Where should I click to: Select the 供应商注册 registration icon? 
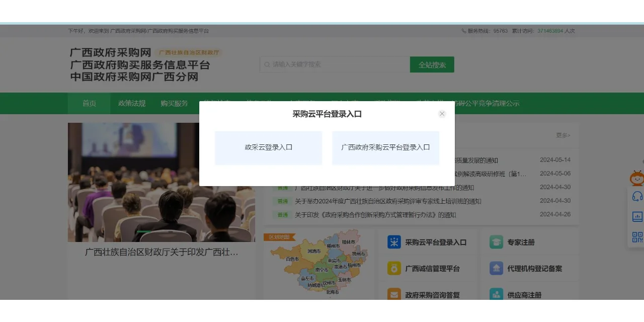pos(496,294)
